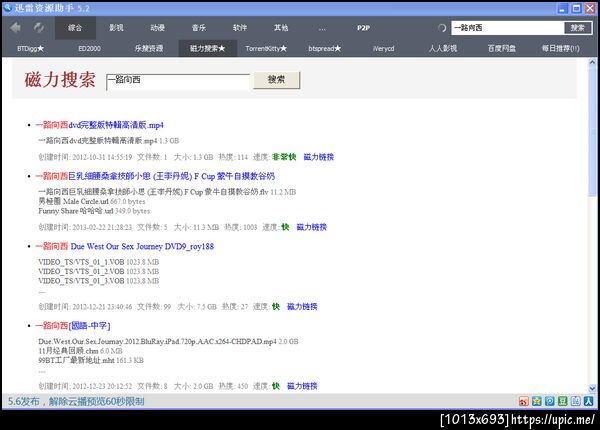Select the btspread★ source tab

(x=324, y=49)
